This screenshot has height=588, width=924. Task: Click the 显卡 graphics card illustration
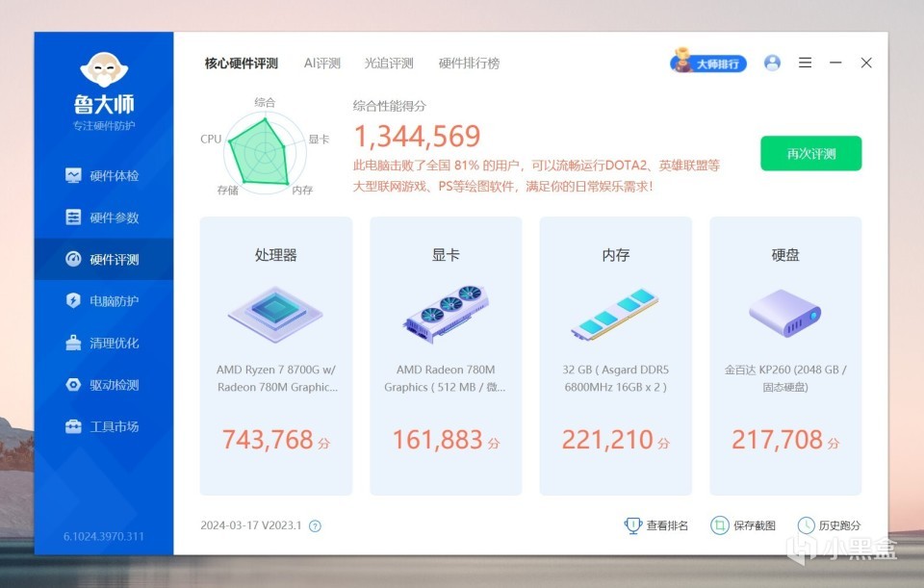click(446, 314)
